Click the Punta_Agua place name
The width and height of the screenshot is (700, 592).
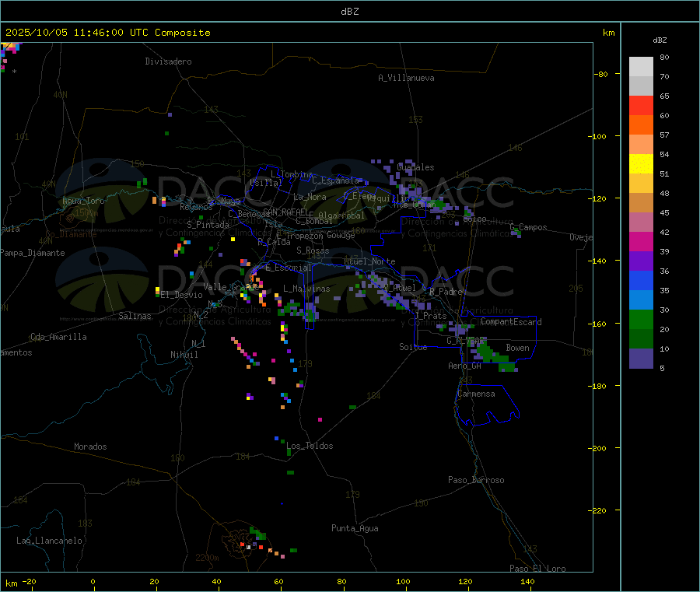pyautogui.click(x=355, y=528)
